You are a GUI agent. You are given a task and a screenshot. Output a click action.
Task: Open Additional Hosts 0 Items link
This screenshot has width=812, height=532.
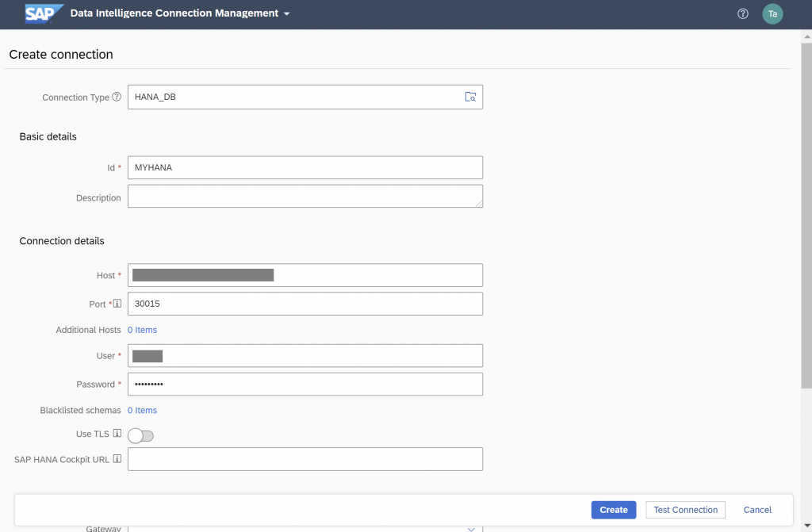(x=143, y=330)
